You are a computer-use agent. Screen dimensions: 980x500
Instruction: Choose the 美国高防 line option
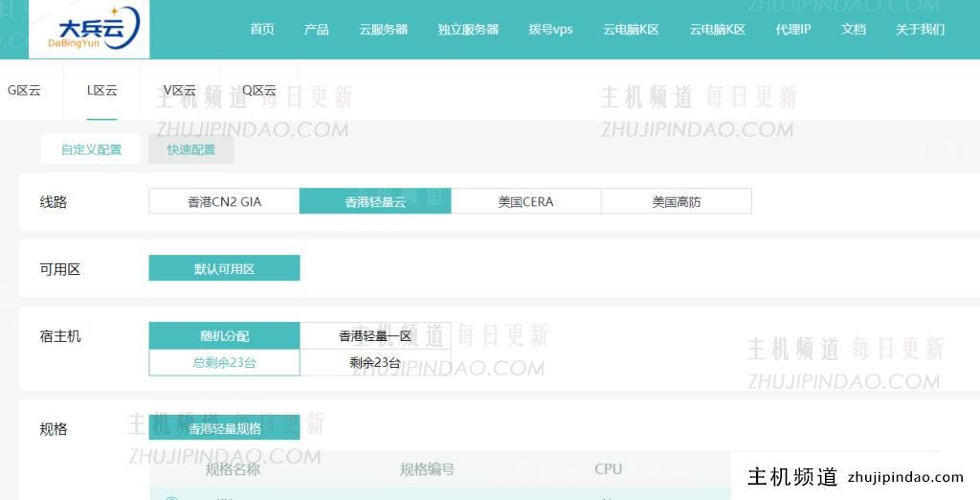pos(676,201)
